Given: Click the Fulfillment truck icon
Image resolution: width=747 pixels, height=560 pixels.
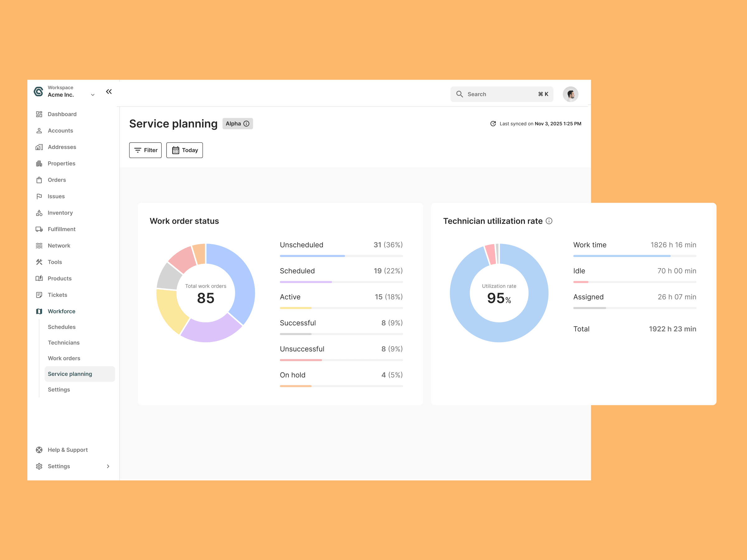Looking at the screenshot, I should pos(39,229).
